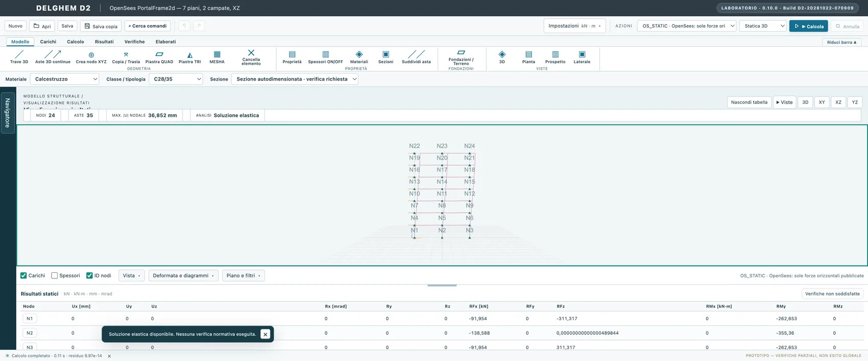This screenshot has width=868, height=361.
Task: Open the Navigatore side panel
Action: pos(8,113)
